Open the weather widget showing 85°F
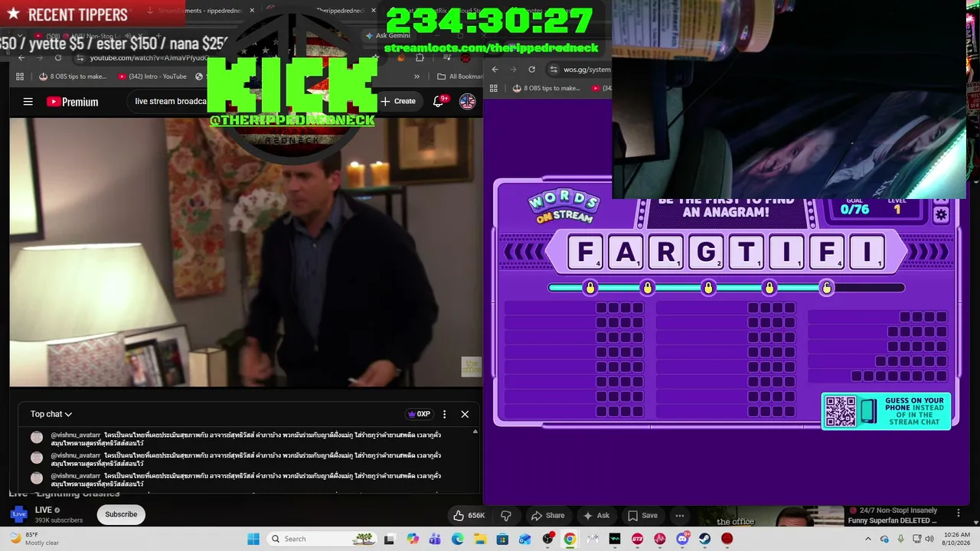 tap(34, 539)
